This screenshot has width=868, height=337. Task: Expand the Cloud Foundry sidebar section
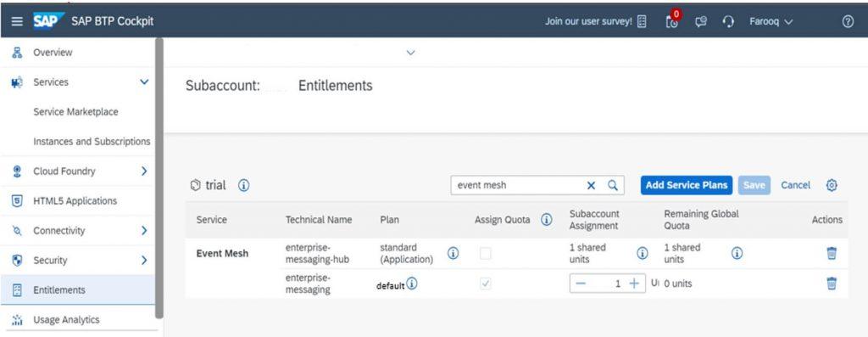[144, 171]
